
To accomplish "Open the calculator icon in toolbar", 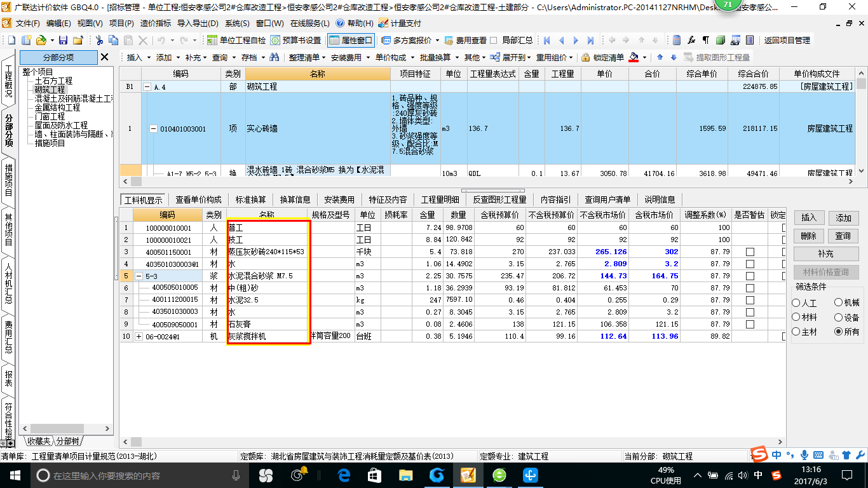I will 677,40.
